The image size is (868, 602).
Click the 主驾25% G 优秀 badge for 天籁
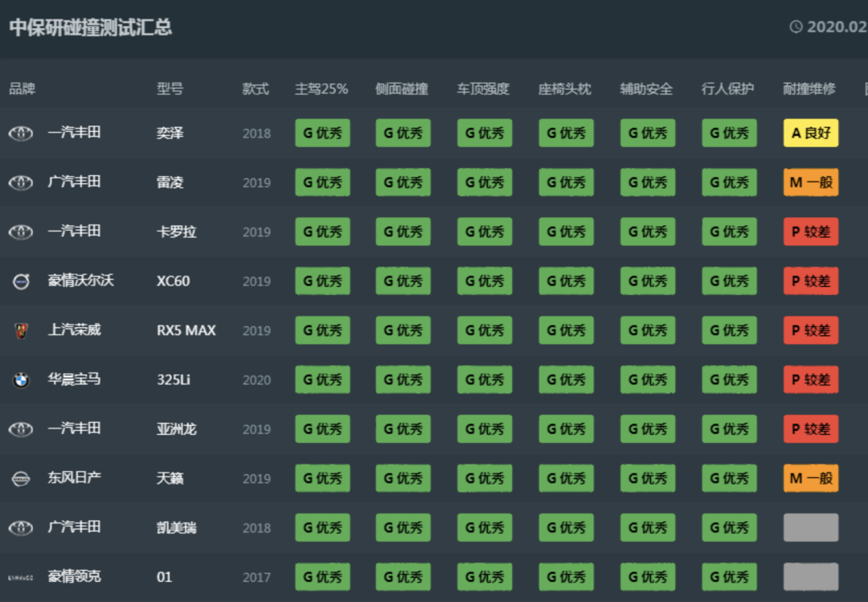tap(323, 478)
